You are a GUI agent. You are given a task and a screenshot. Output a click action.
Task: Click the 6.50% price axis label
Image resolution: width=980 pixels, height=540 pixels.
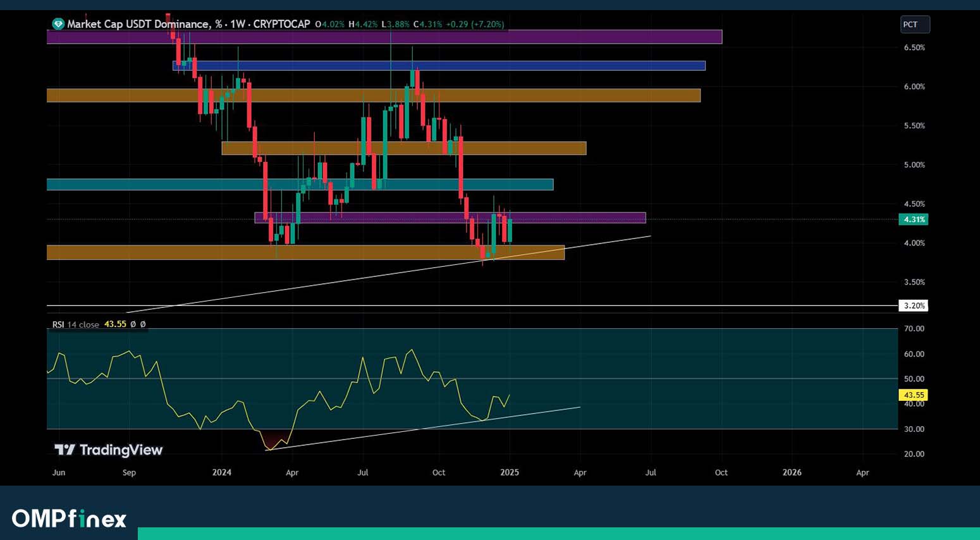914,47
